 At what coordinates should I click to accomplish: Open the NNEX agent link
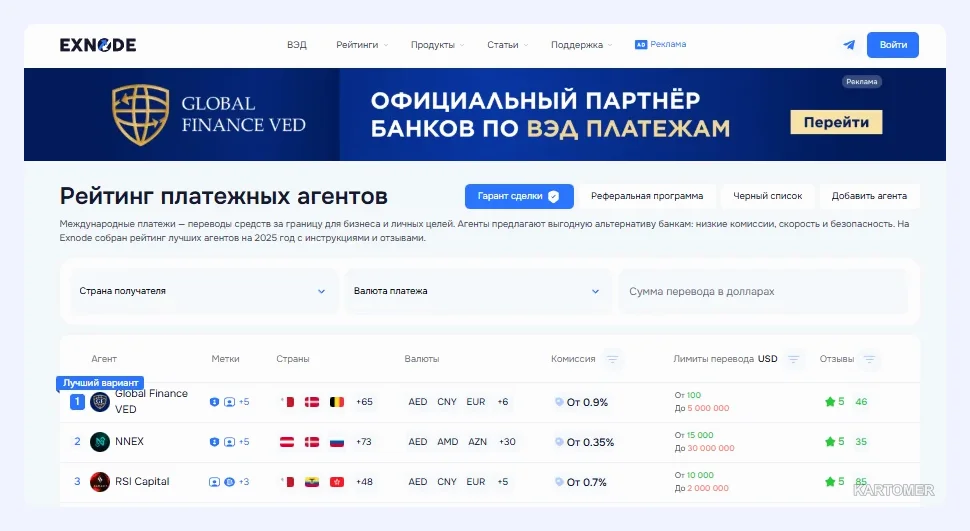pyautogui.click(x=129, y=441)
